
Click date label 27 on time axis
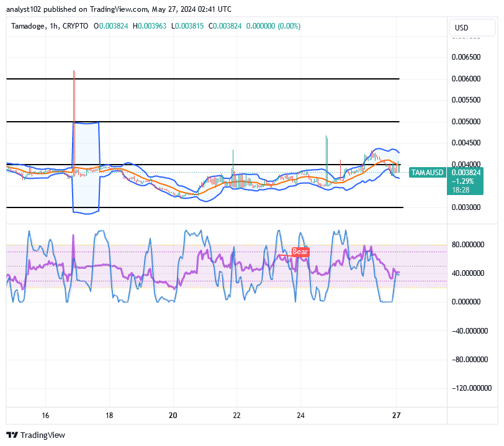[396, 415]
